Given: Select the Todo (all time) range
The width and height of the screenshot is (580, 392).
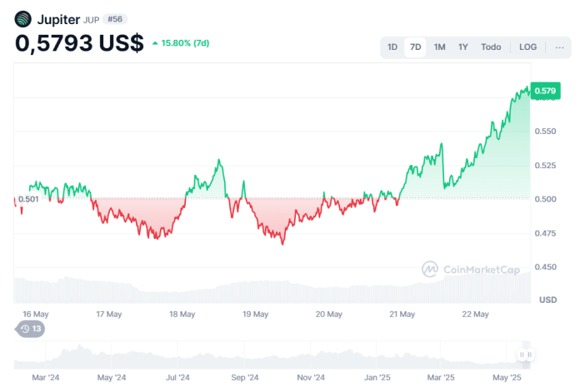Looking at the screenshot, I should coord(491,47).
